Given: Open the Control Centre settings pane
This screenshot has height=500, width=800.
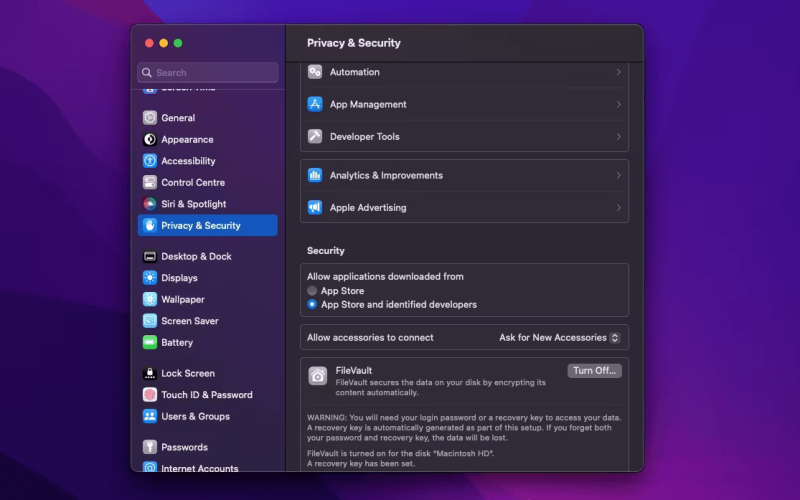Looking at the screenshot, I should (208, 182).
